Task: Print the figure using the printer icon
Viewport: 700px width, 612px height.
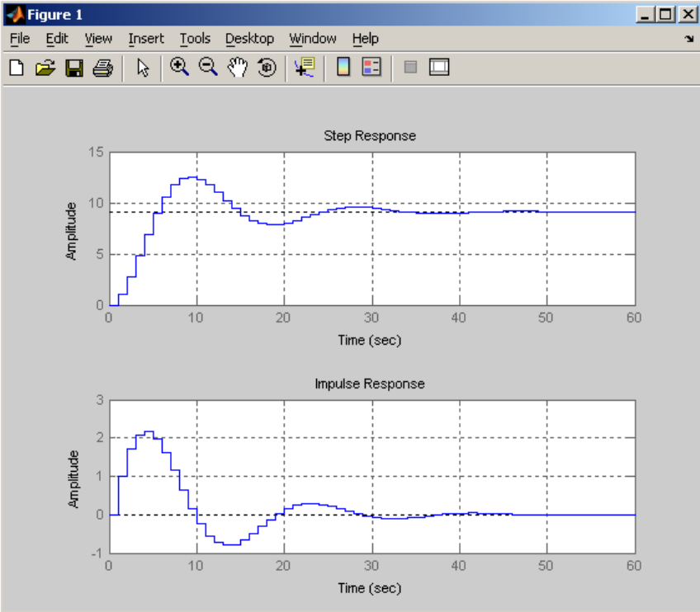Action: coord(102,68)
